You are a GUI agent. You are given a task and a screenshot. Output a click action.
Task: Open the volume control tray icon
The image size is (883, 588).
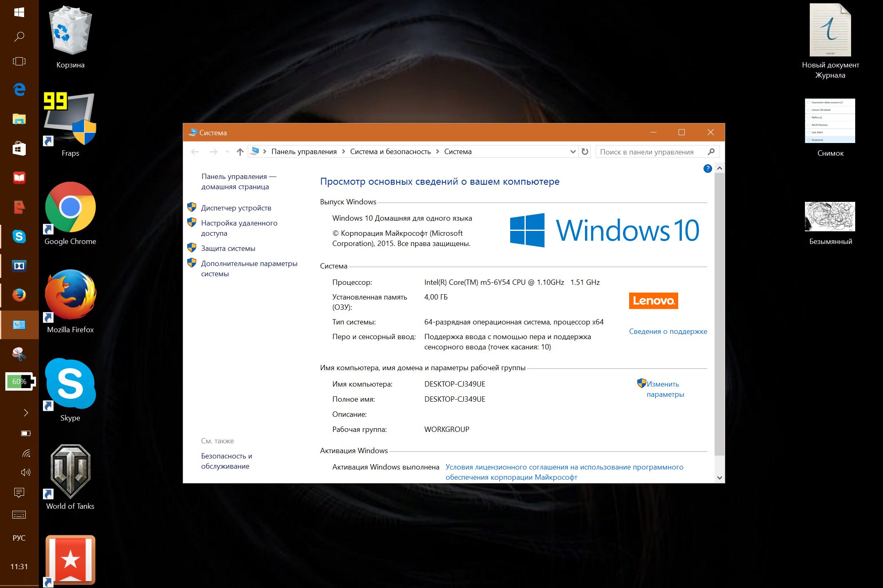click(x=26, y=472)
